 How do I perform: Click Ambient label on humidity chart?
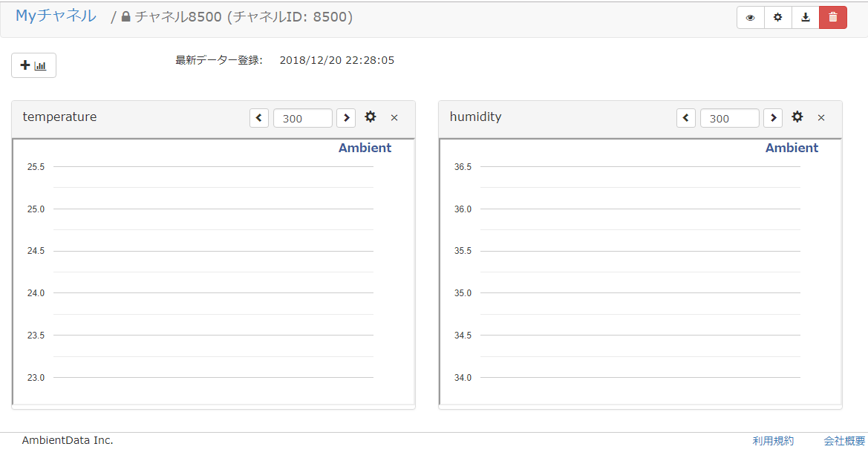(792, 148)
